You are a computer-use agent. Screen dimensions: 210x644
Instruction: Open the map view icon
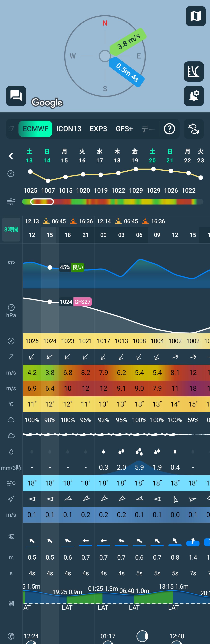[196, 16]
